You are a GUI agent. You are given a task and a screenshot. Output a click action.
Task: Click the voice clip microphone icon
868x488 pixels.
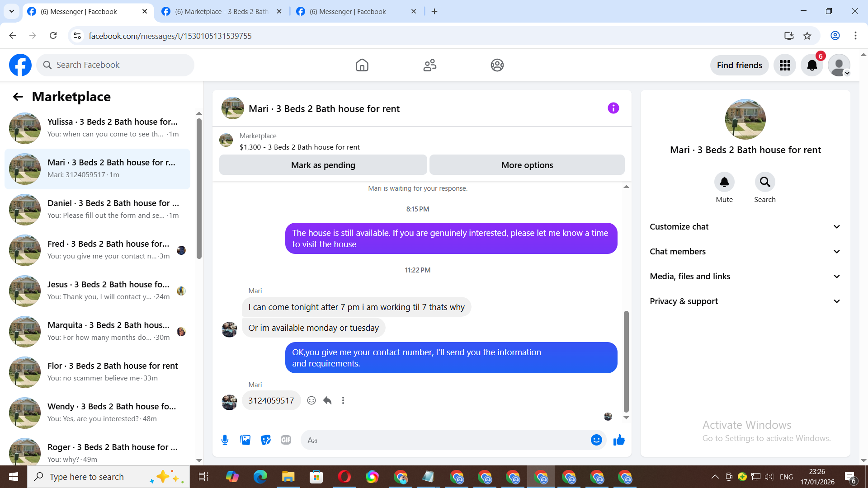tap(225, 440)
